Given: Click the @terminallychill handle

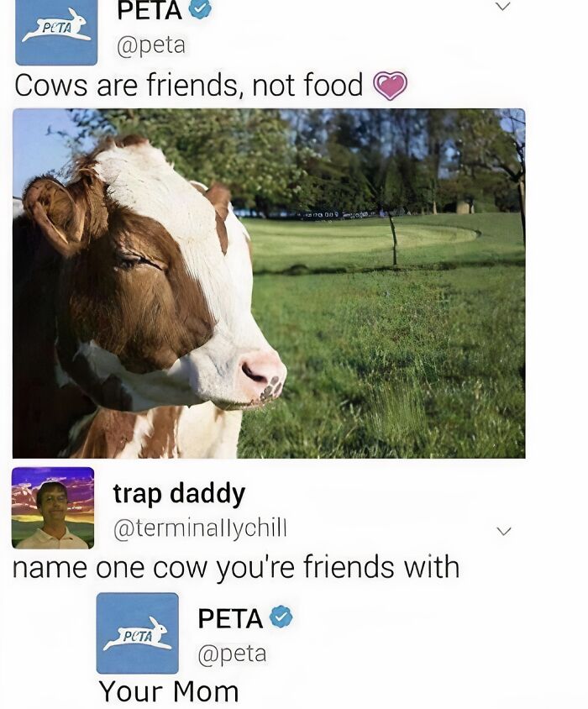Looking at the screenshot, I should click(x=201, y=528).
